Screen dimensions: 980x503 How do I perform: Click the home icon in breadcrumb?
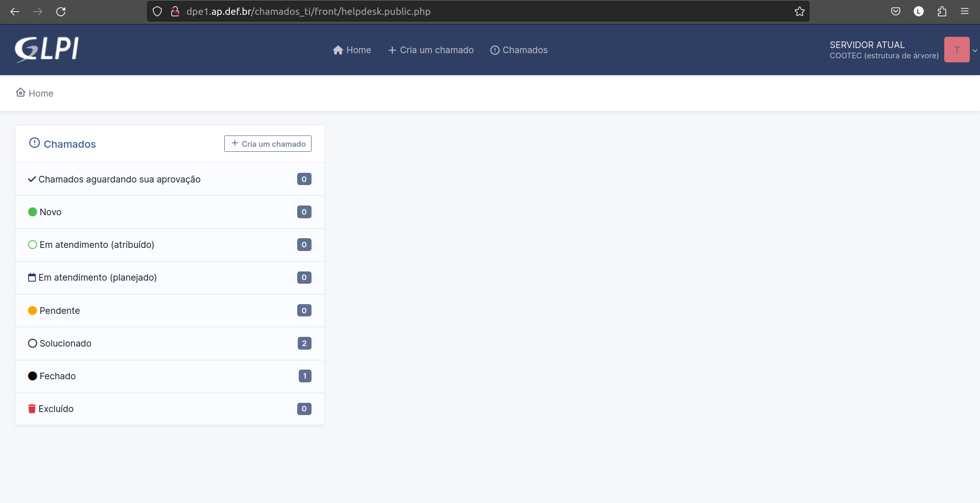[20, 93]
